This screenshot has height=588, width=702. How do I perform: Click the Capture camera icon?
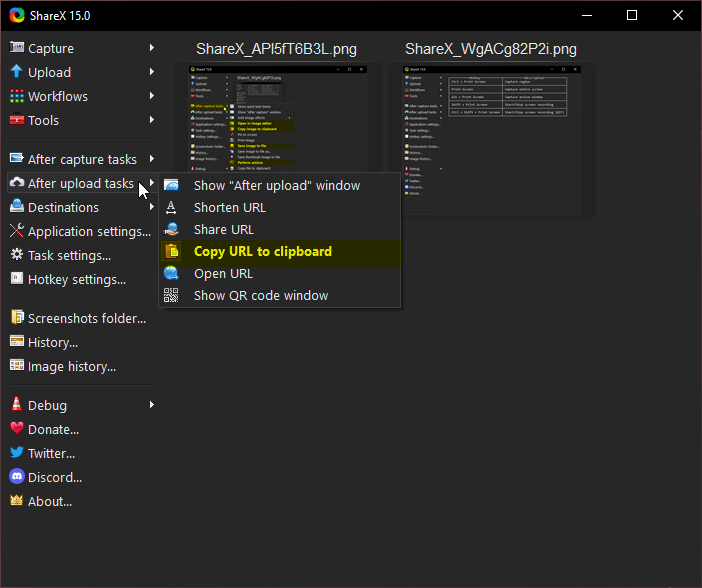tap(17, 48)
